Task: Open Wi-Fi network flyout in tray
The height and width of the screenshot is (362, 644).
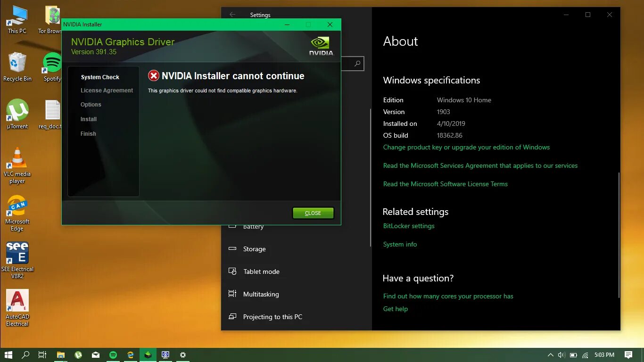Action: tap(585, 355)
